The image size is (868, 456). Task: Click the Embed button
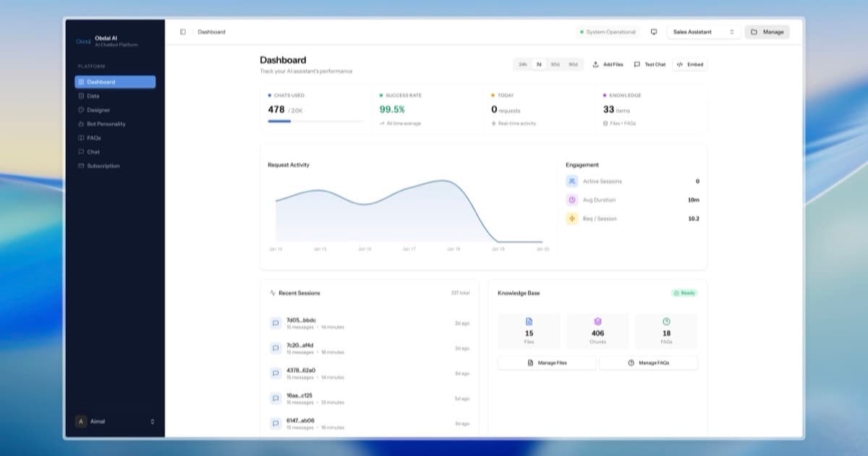coord(689,64)
